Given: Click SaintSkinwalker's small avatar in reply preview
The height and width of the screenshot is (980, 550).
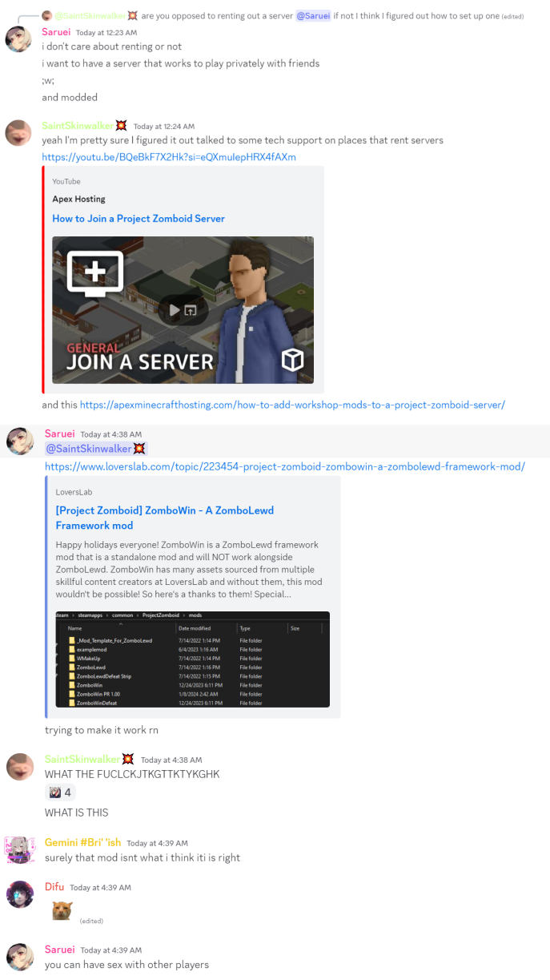Looking at the screenshot, I should tap(47, 15).
